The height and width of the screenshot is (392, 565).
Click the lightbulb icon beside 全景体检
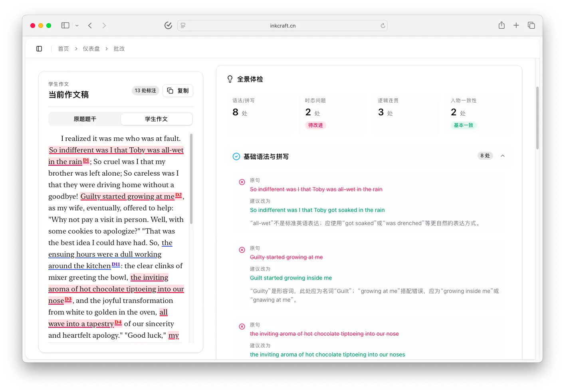click(230, 79)
